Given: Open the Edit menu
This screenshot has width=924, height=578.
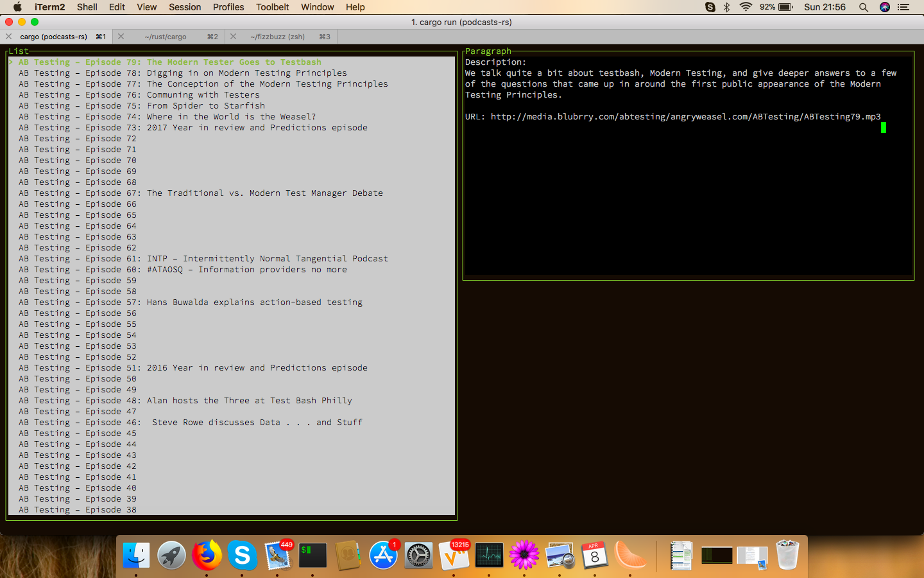Looking at the screenshot, I should (117, 7).
